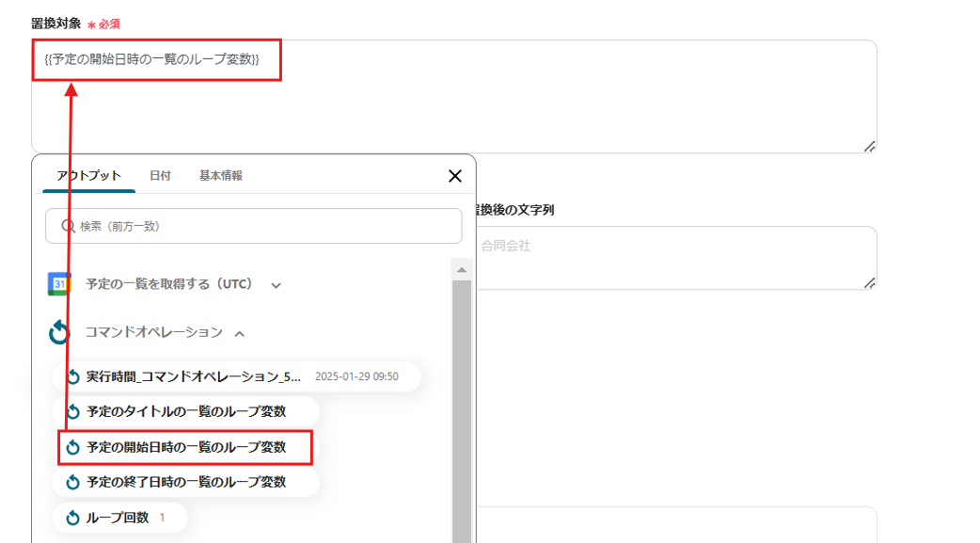
Task: Click the loop icon on 予定の終了日時の一覧のループ変数
Action: (74, 482)
